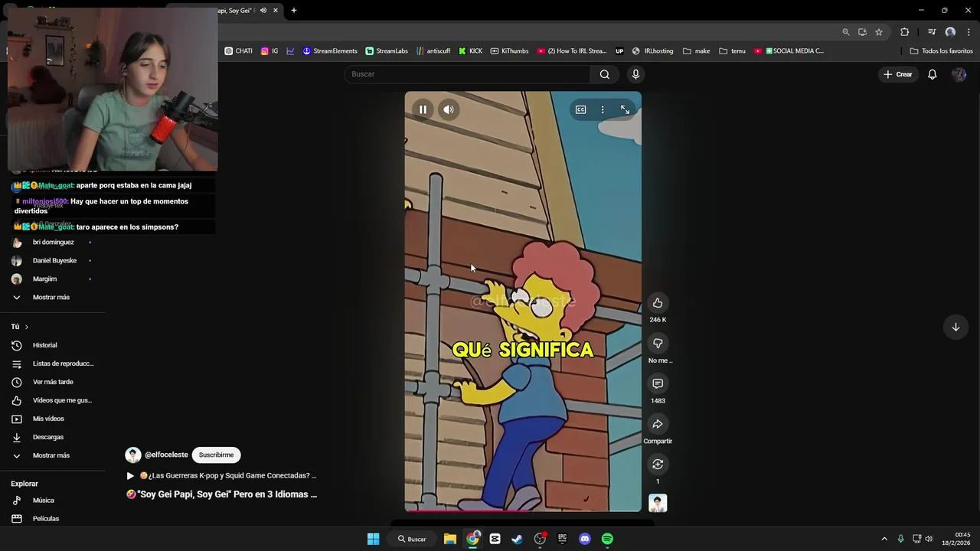
Task: Open the KICK bookmark
Action: click(470, 51)
